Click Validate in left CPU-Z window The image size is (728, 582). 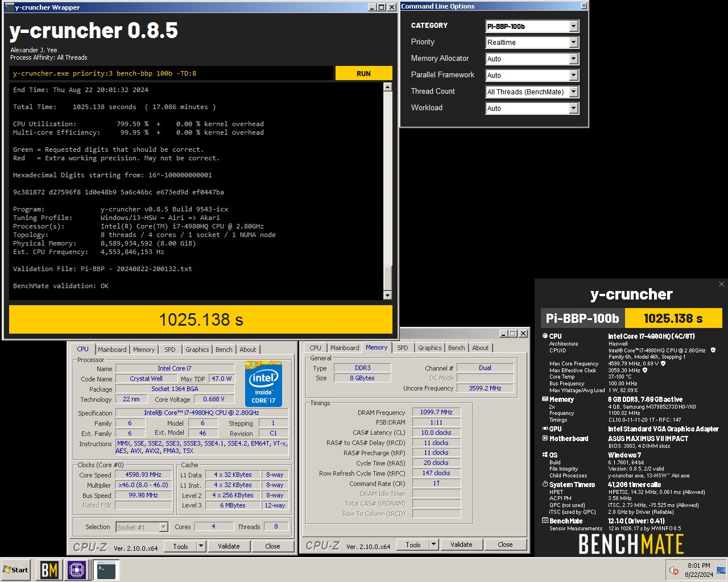coord(229,546)
